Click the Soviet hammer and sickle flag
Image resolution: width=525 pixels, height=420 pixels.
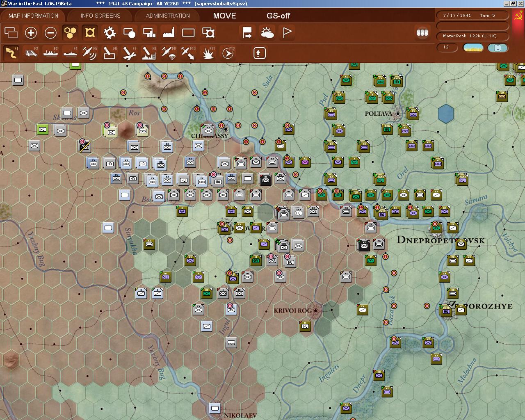[519, 16]
